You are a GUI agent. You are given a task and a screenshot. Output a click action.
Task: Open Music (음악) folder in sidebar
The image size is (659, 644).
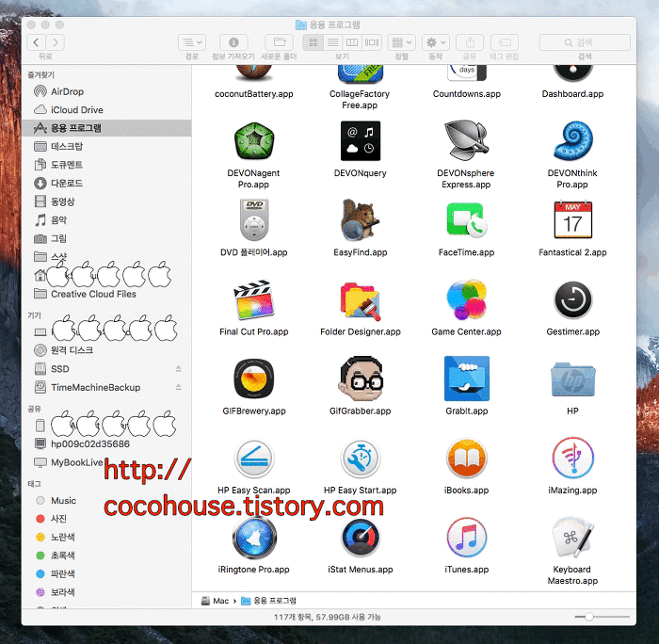(106, 220)
